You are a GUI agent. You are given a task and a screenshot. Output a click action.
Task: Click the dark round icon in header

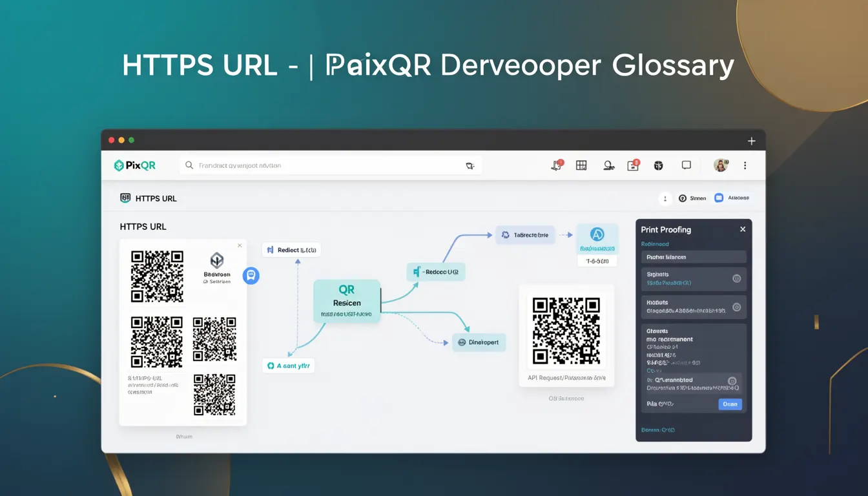tap(659, 165)
